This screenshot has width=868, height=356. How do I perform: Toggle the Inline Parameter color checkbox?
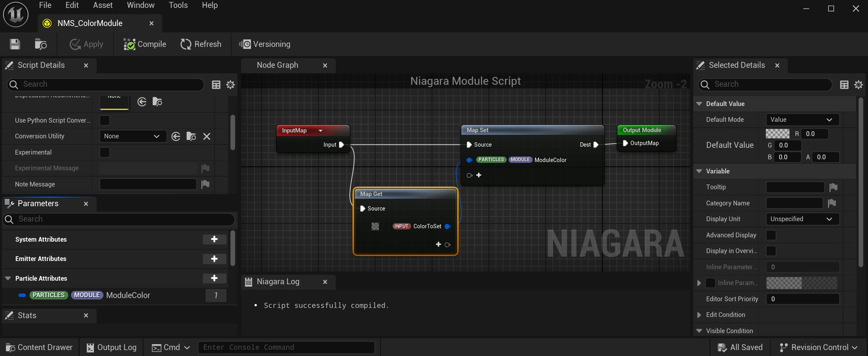(710, 283)
